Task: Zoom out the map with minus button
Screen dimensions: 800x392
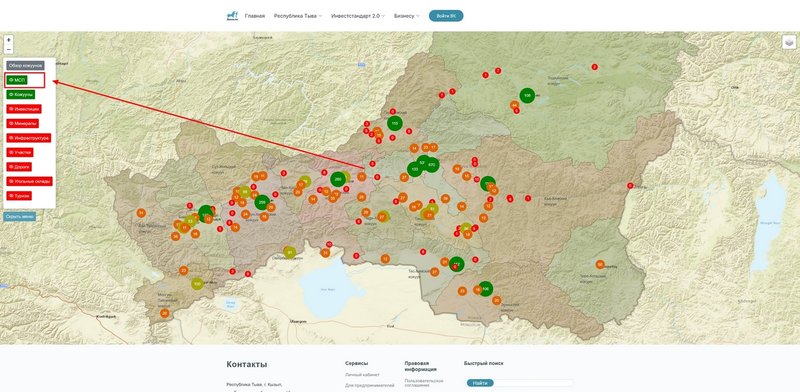Action: tap(9, 49)
